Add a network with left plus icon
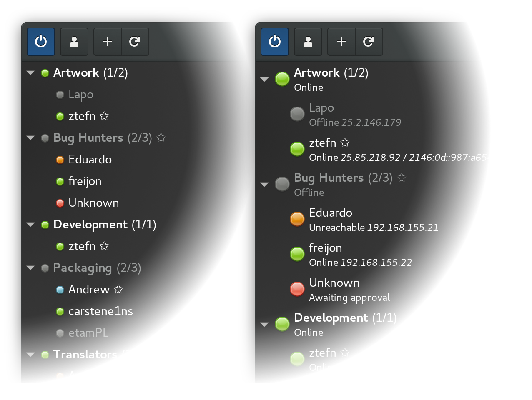Image resolution: width=532 pixels, height=400 pixels. click(108, 42)
